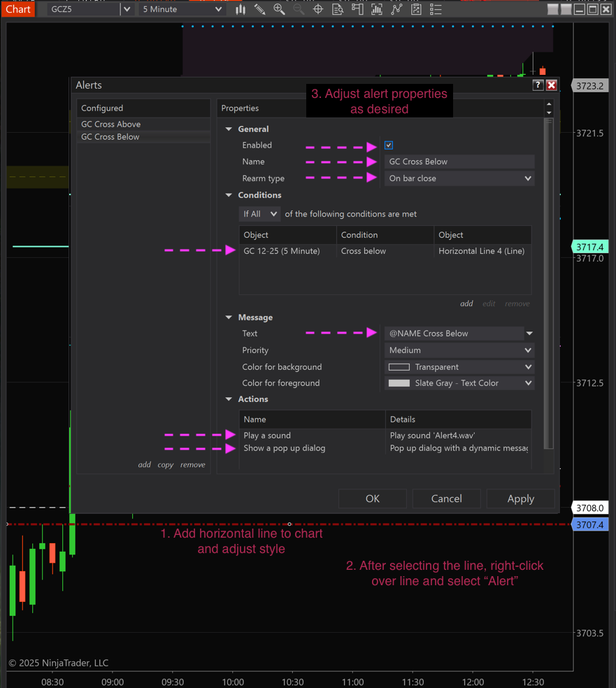Screen dimensions: 616x688
Task: Open the Priority dropdown set to Medium
Action: click(459, 350)
